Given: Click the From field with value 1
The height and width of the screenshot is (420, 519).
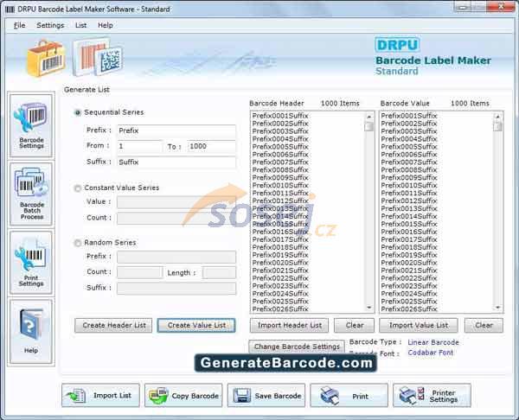Looking at the screenshot, I should click(x=139, y=147).
